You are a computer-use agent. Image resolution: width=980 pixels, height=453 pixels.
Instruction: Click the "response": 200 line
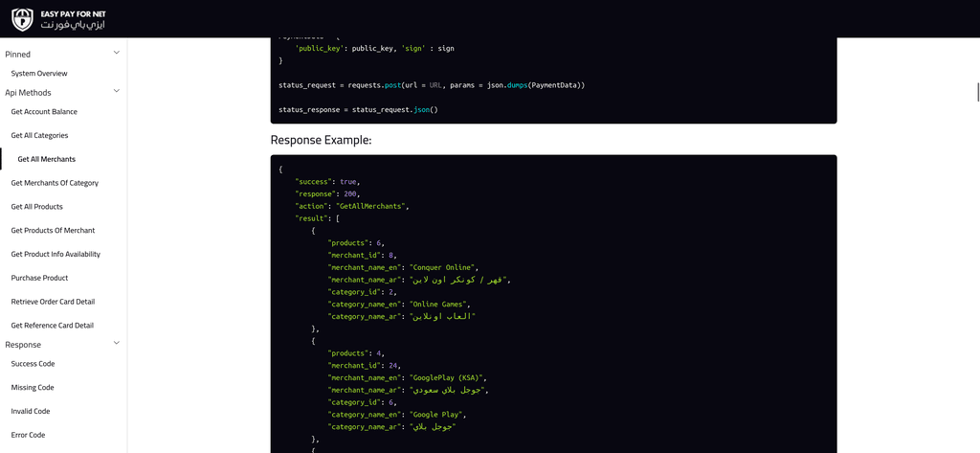(327, 194)
